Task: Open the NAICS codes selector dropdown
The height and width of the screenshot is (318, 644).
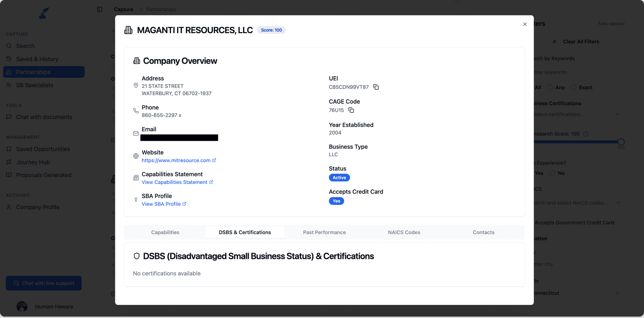Action: click(618, 203)
